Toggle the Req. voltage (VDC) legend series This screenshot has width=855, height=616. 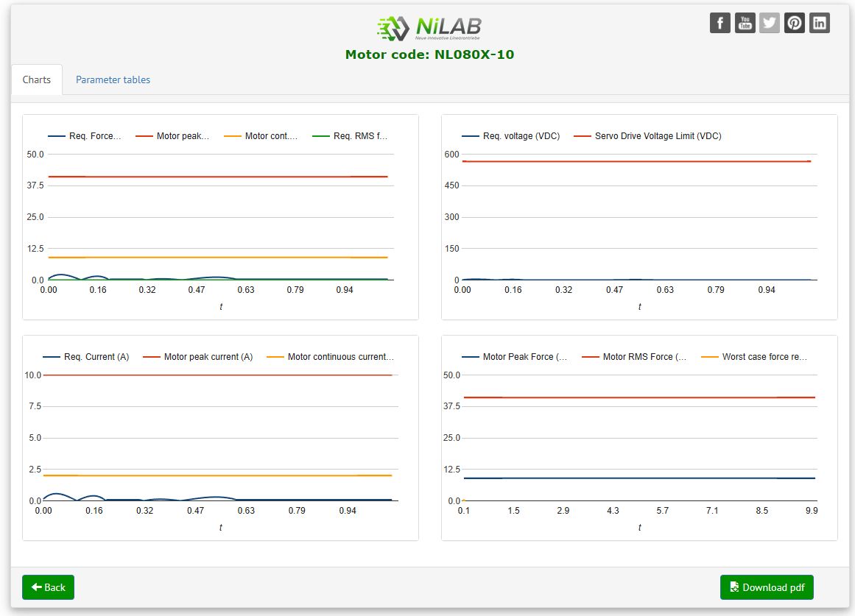(511, 136)
